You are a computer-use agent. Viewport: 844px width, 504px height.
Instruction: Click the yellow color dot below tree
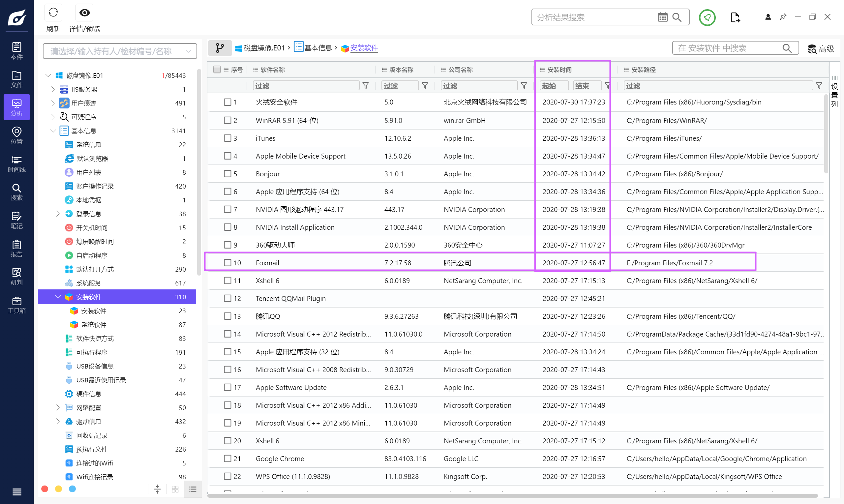(58, 489)
